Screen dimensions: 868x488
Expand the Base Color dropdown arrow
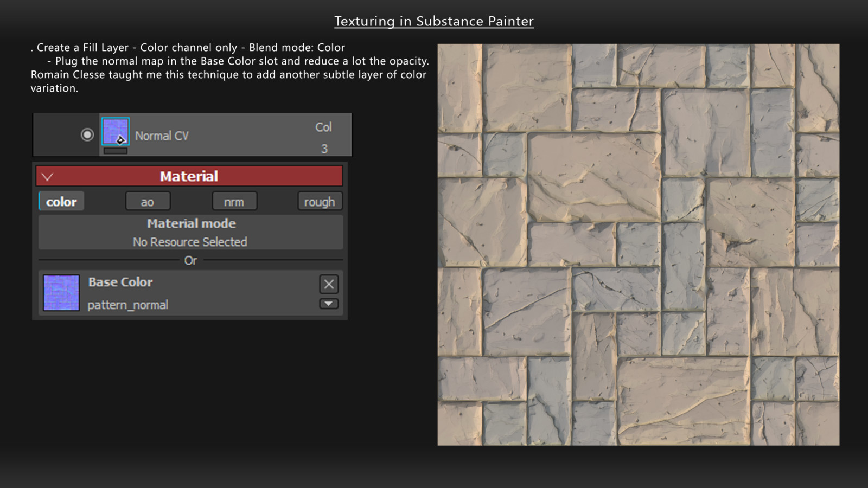329,304
